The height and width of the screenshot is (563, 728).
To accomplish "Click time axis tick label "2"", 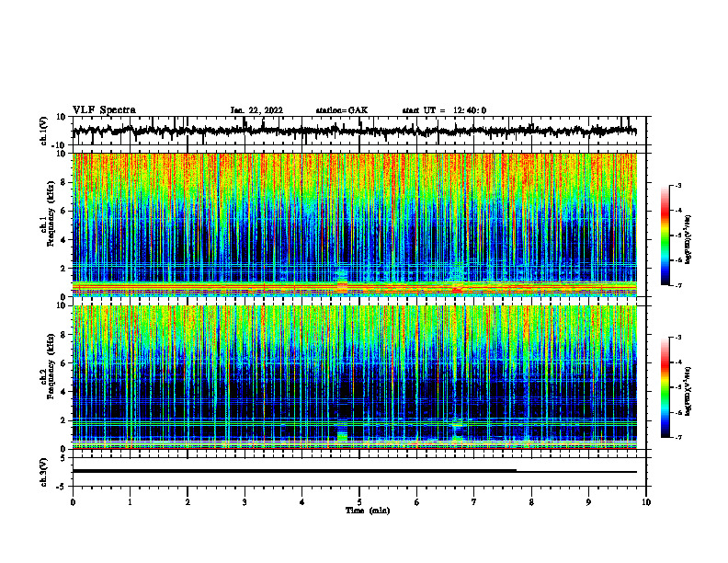I will click(188, 502).
